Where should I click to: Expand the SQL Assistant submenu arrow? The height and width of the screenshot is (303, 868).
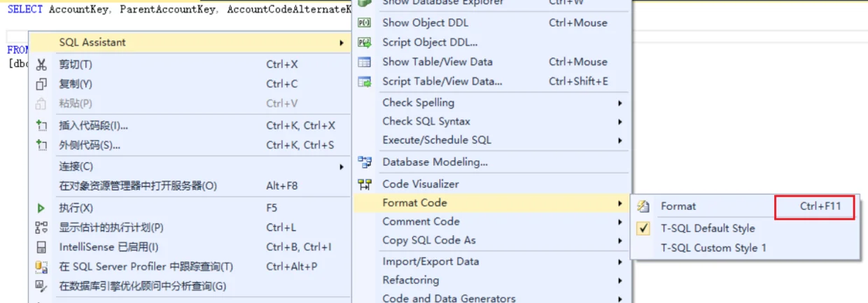coord(342,43)
